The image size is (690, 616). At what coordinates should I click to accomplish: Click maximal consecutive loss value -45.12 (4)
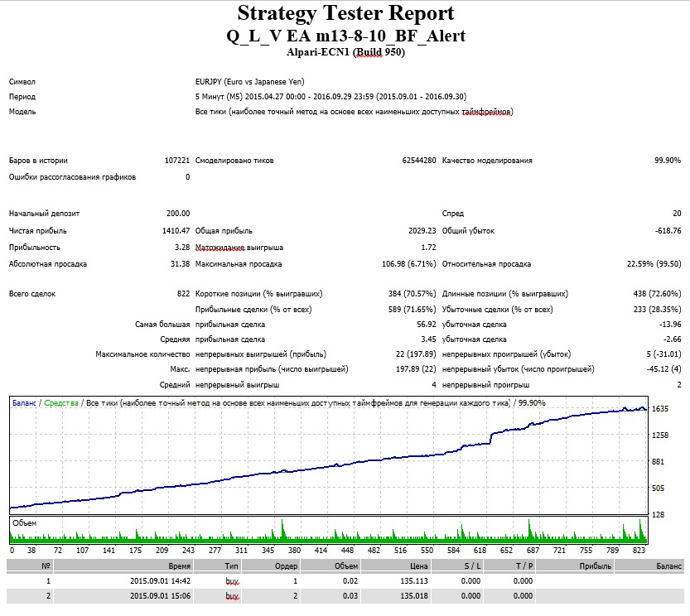click(663, 369)
